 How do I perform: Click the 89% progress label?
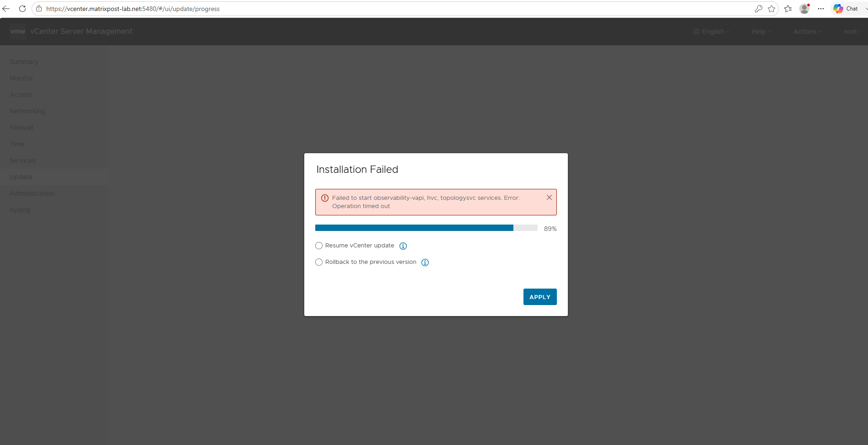click(550, 229)
